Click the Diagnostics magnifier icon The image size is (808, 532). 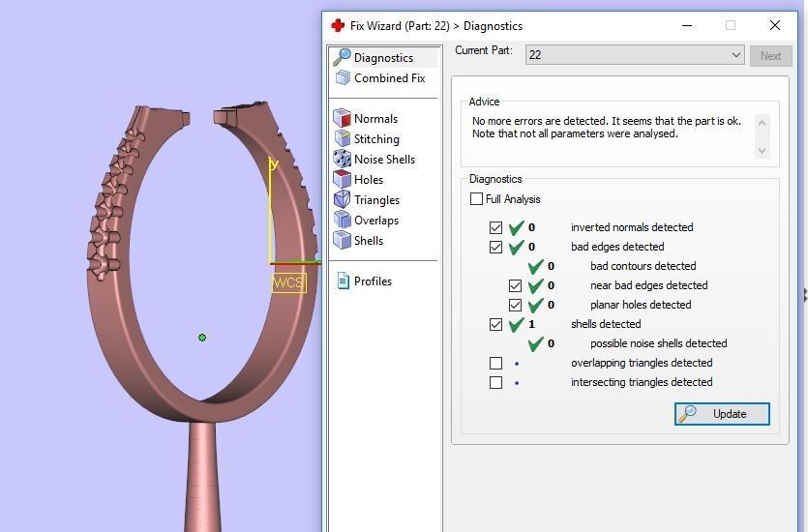point(342,58)
